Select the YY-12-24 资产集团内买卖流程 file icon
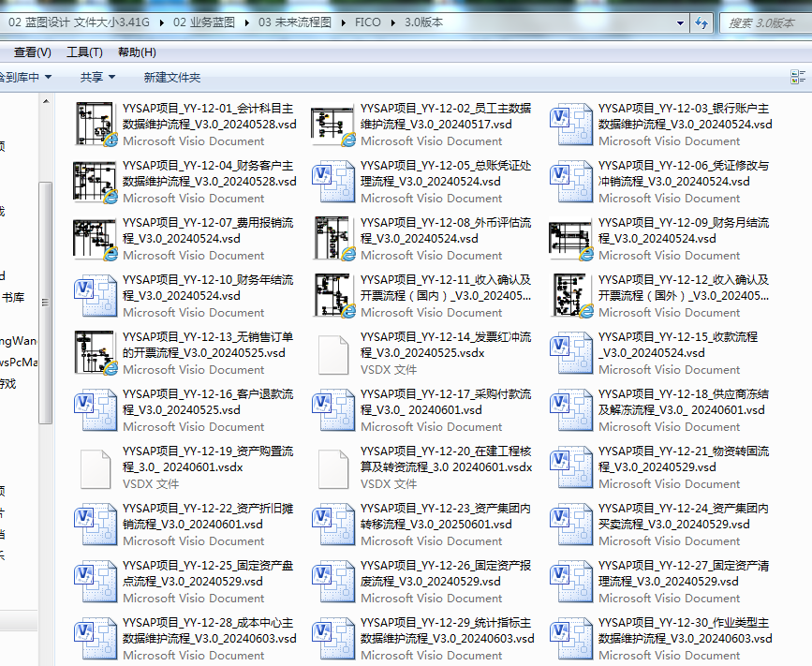 pyautogui.click(x=572, y=525)
